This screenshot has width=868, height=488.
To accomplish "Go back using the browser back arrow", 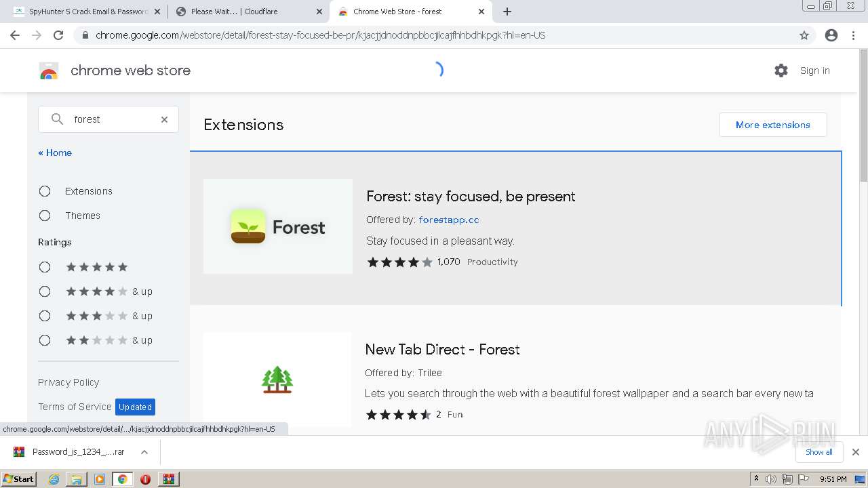I will pos(15,35).
